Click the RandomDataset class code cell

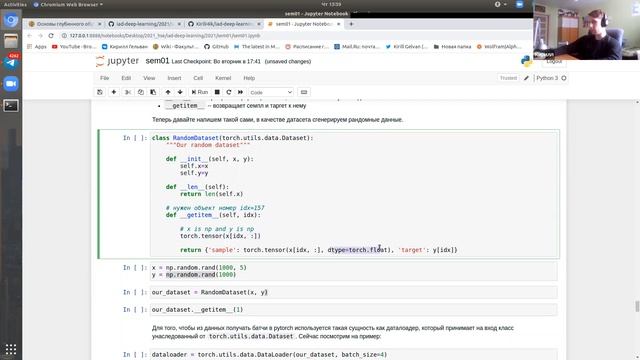coord(353,194)
